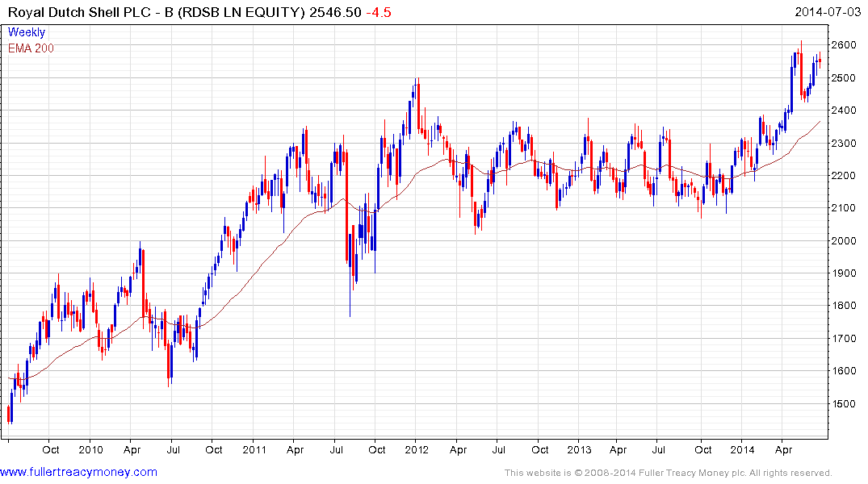Click the 1700 price axis label
Screen dimensions: 868x484
pyautogui.click(x=844, y=339)
